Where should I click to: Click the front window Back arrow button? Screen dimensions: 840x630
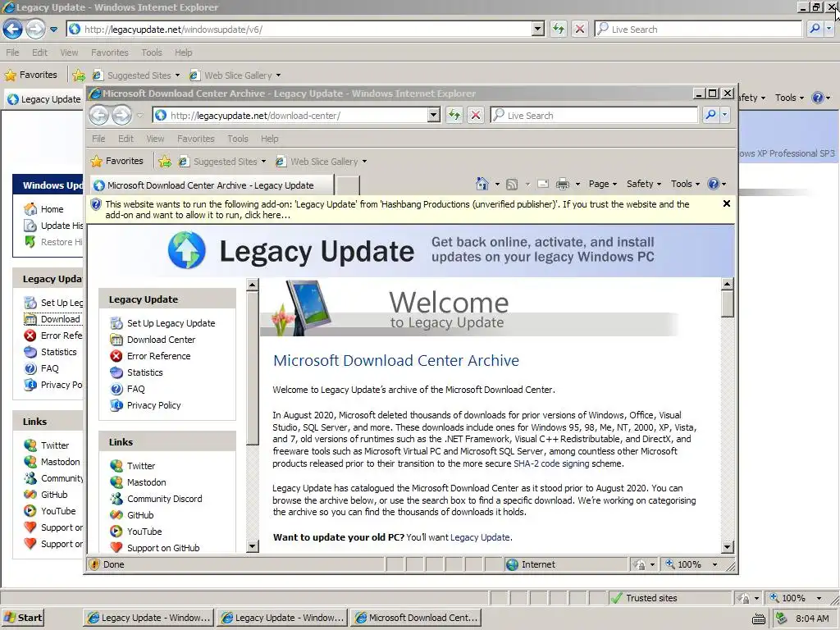pos(99,115)
